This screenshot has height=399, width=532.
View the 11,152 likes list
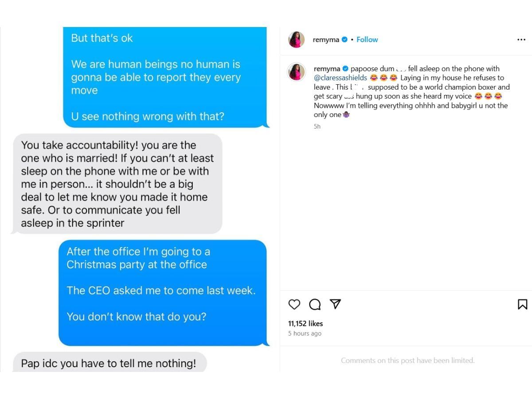click(x=305, y=324)
